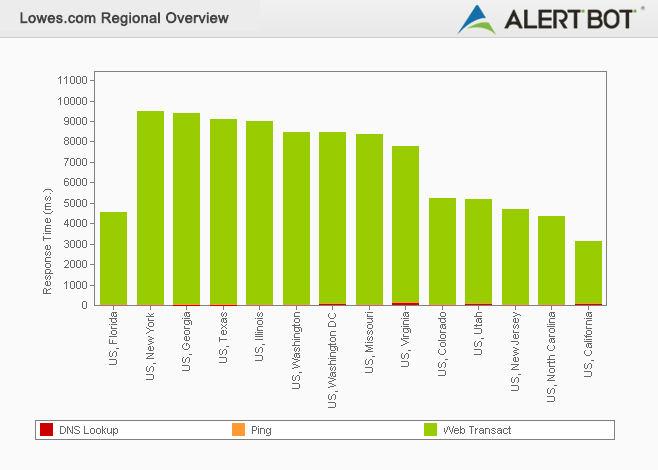Select the Web Transact legend label
Image resolution: width=658 pixels, height=470 pixels.
[x=477, y=430]
